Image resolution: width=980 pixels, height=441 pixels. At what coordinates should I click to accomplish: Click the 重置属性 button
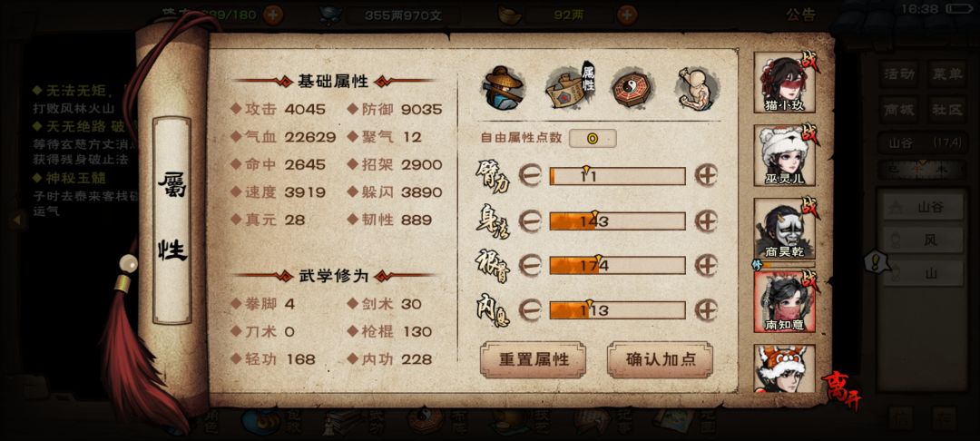point(534,360)
